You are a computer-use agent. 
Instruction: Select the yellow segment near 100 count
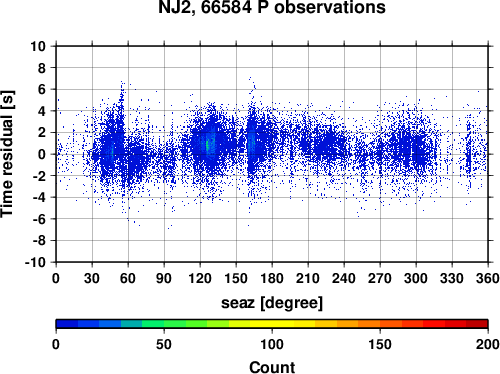pyautogui.click(x=272, y=324)
